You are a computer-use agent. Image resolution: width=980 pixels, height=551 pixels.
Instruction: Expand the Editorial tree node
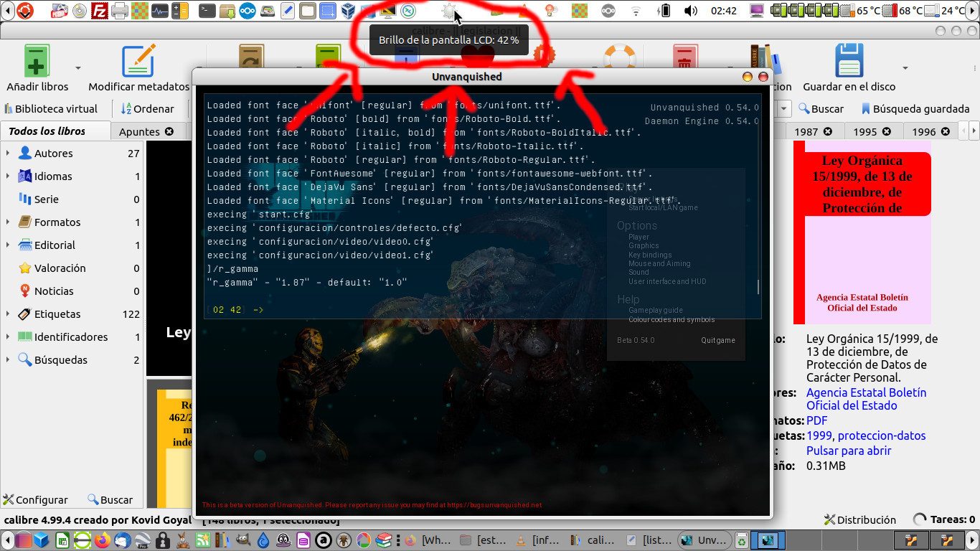click(x=8, y=245)
